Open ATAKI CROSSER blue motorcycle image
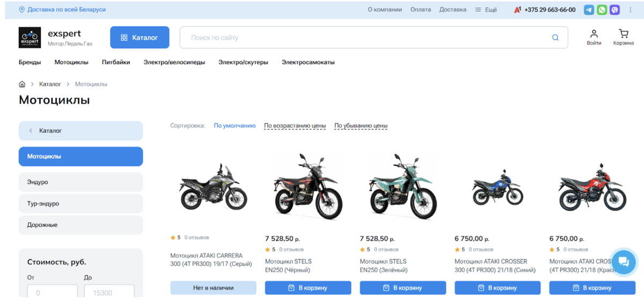The width and height of the screenshot is (644, 302). click(497, 188)
